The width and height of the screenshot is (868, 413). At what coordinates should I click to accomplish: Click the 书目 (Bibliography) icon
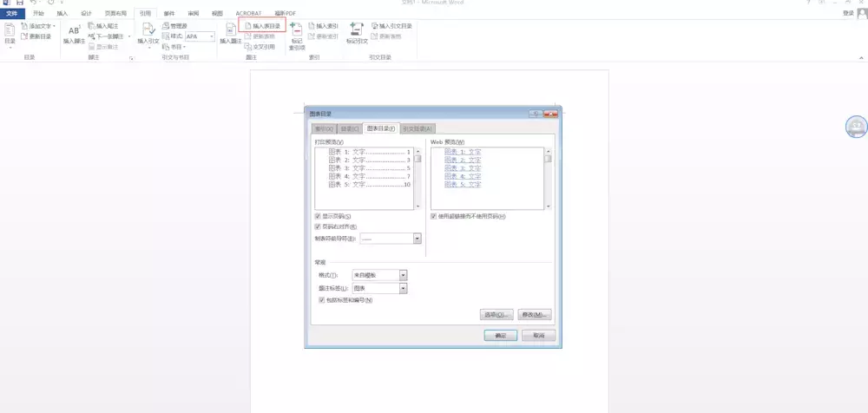(166, 47)
